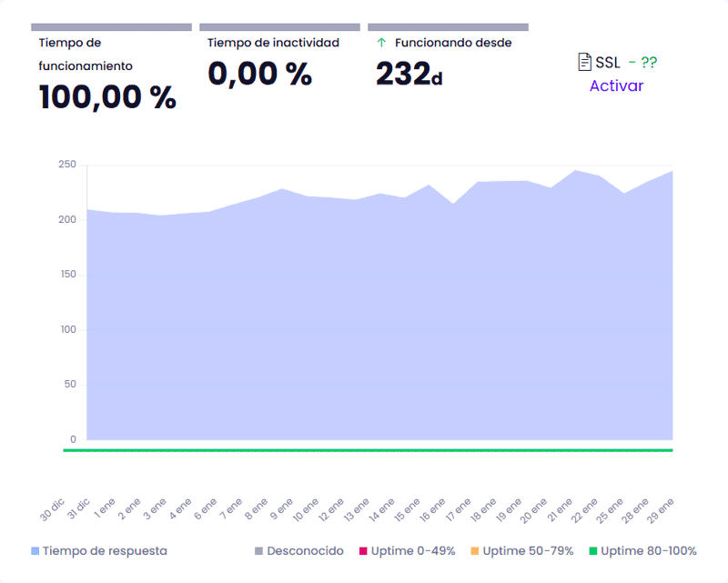Open the Activar SSL link

tap(616, 86)
